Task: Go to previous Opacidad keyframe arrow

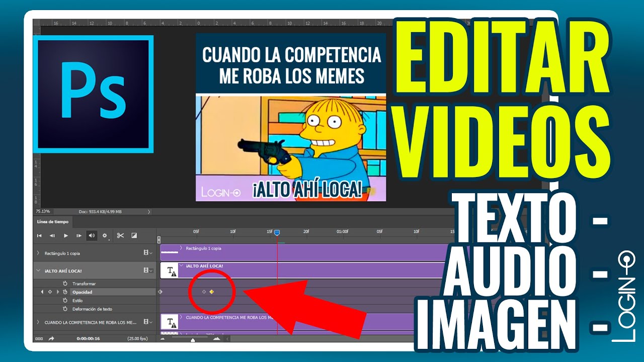Action: (42, 292)
